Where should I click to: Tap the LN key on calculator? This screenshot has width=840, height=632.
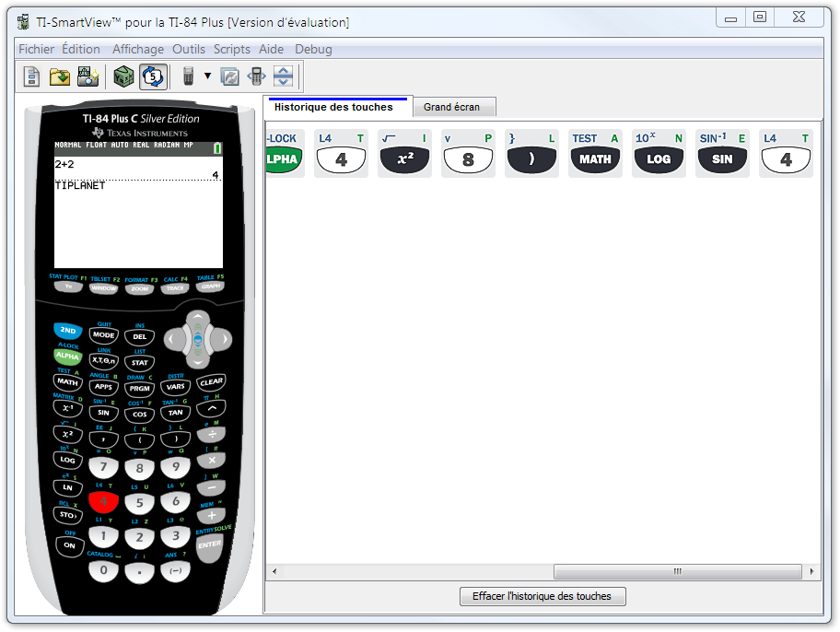[x=67, y=487]
